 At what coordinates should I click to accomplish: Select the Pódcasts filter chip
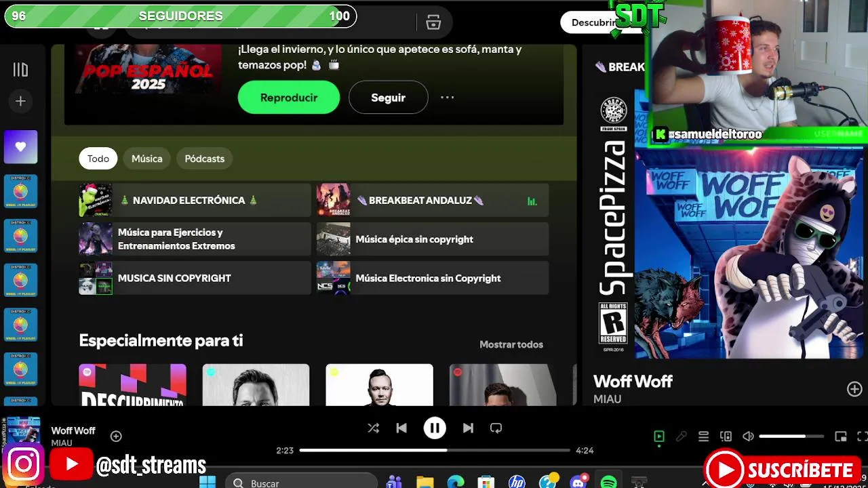tap(205, 159)
